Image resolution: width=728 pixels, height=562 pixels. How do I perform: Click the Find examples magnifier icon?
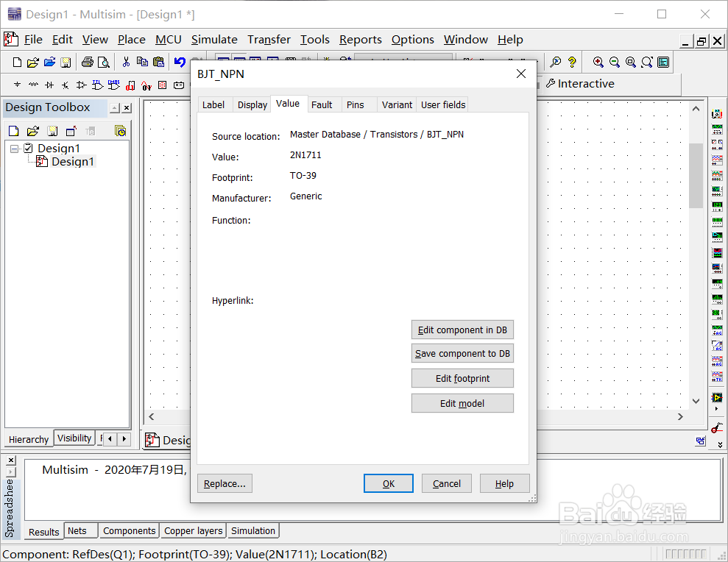pyautogui.click(x=555, y=63)
